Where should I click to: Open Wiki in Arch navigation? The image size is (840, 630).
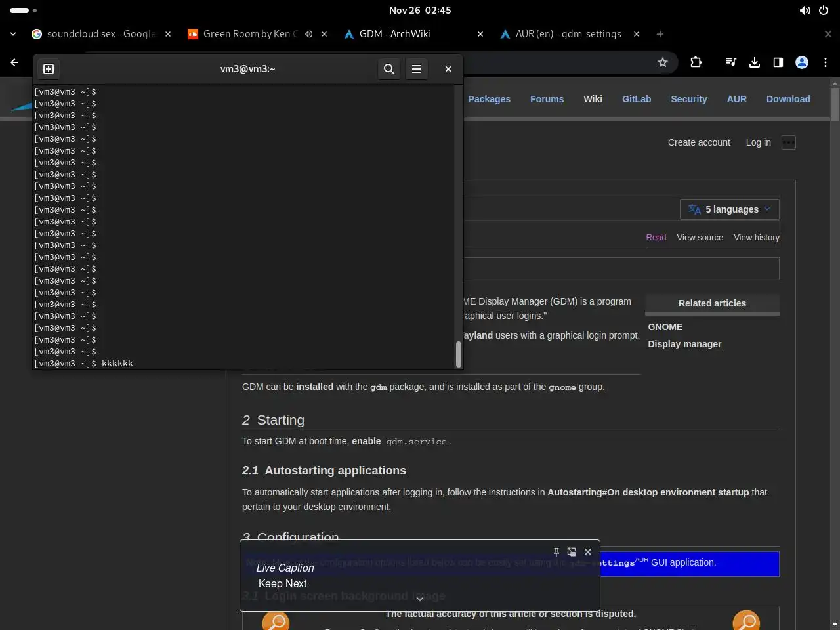coord(593,99)
